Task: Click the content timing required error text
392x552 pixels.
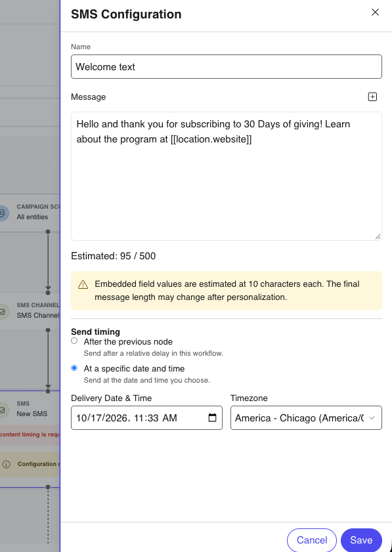Action: (x=30, y=435)
